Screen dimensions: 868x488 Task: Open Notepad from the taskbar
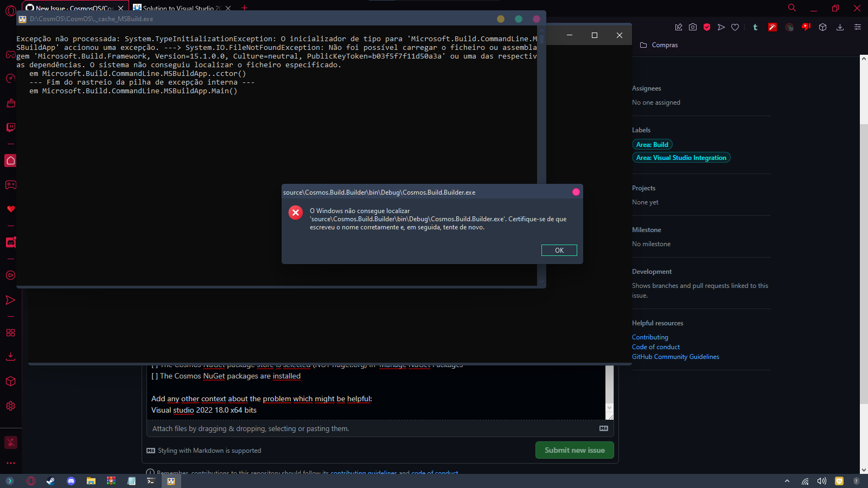(x=131, y=481)
